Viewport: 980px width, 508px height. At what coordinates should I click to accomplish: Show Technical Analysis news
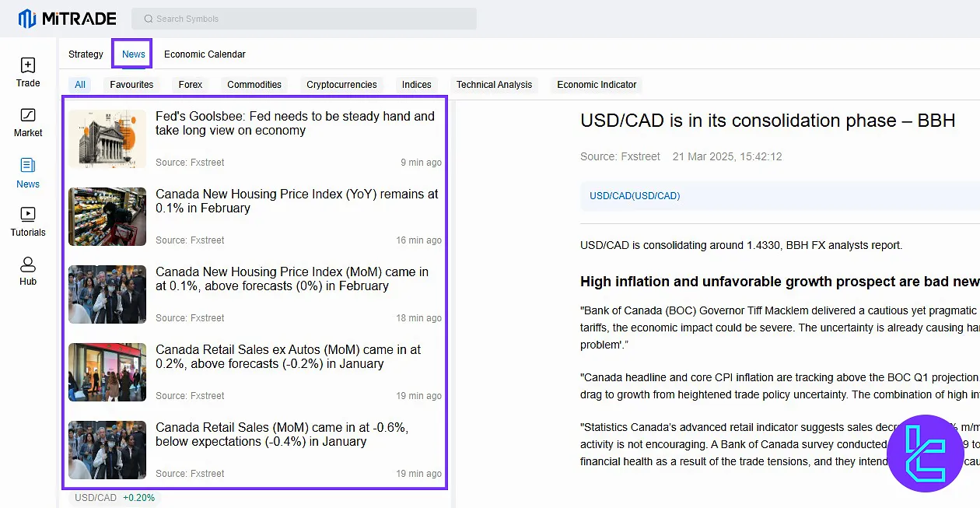pyautogui.click(x=494, y=85)
